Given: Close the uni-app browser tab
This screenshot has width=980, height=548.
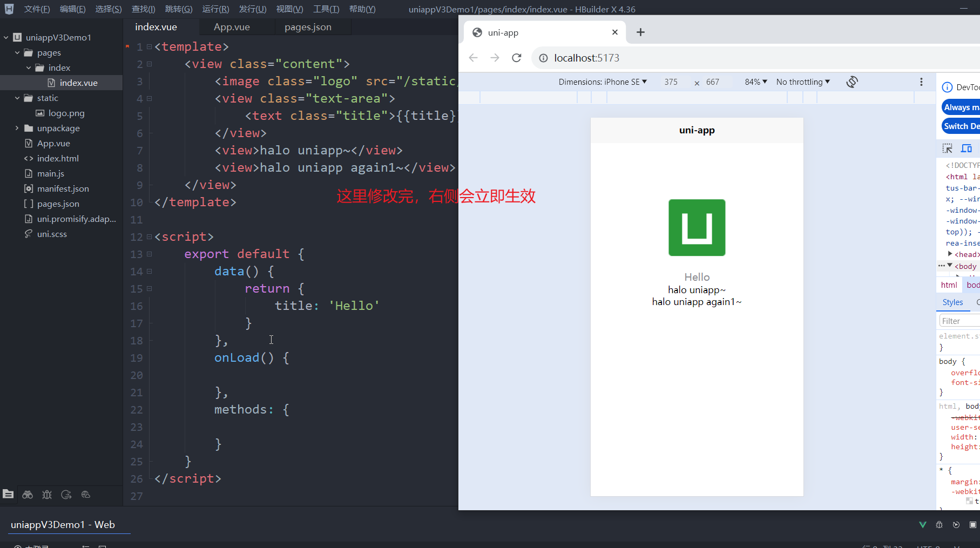Looking at the screenshot, I should (x=614, y=32).
